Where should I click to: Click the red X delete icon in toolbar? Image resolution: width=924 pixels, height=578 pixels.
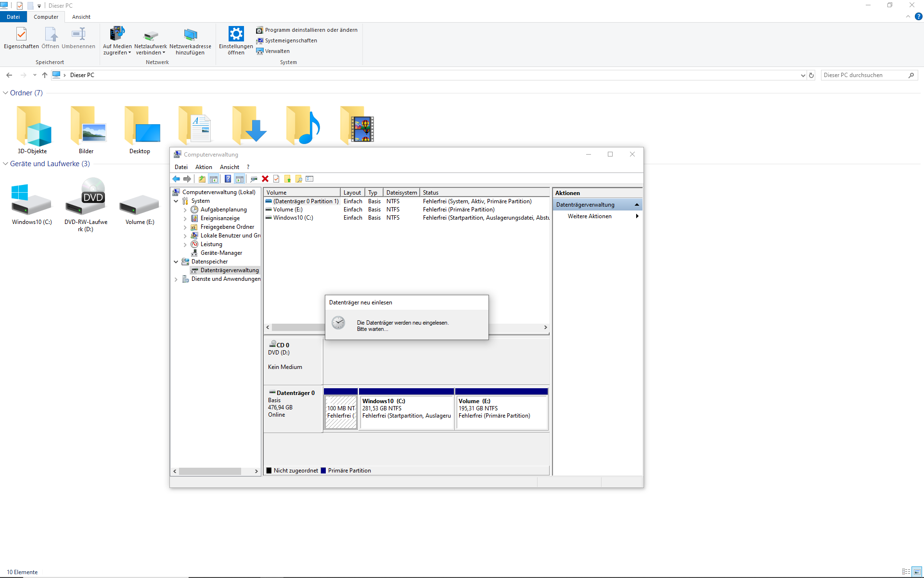coord(265,179)
